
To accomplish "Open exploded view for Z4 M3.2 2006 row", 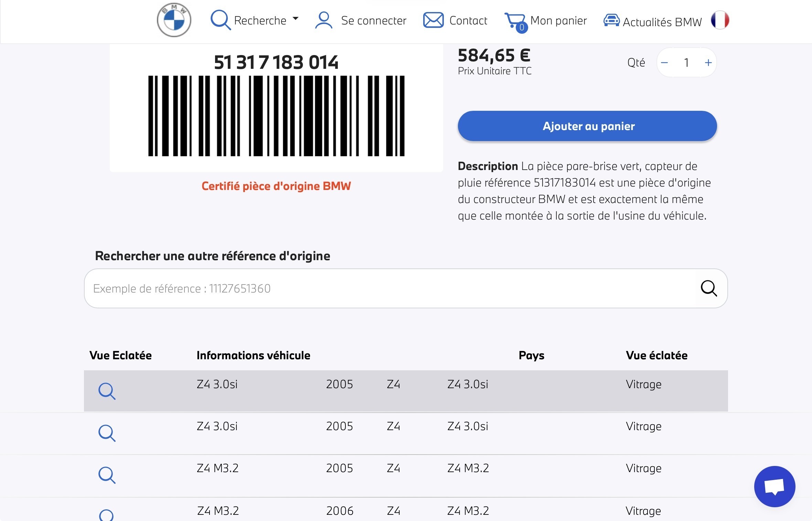I will tap(106, 515).
